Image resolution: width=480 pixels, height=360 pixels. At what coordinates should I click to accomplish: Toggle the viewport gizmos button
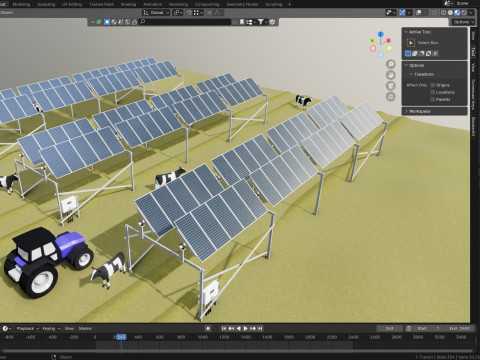coord(402,13)
